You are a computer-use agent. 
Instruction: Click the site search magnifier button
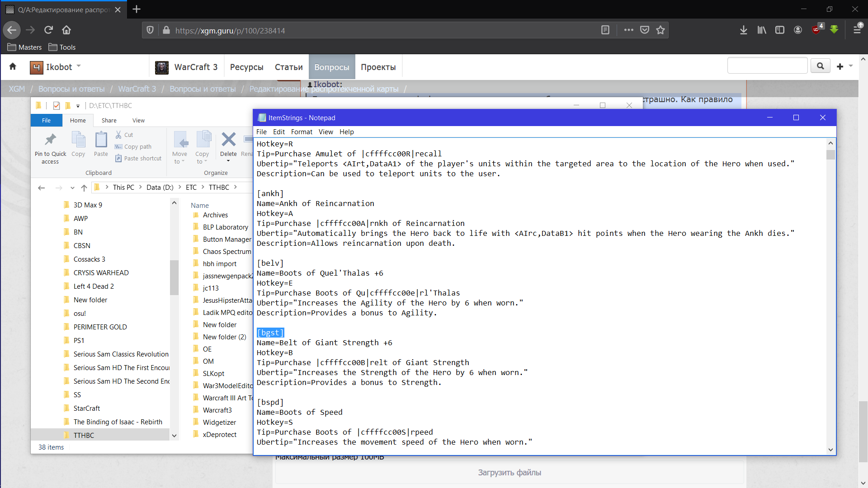click(x=821, y=66)
